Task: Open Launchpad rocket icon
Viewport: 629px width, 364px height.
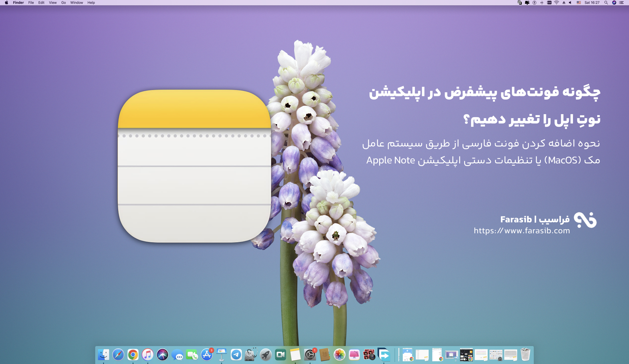Action: tap(266, 355)
